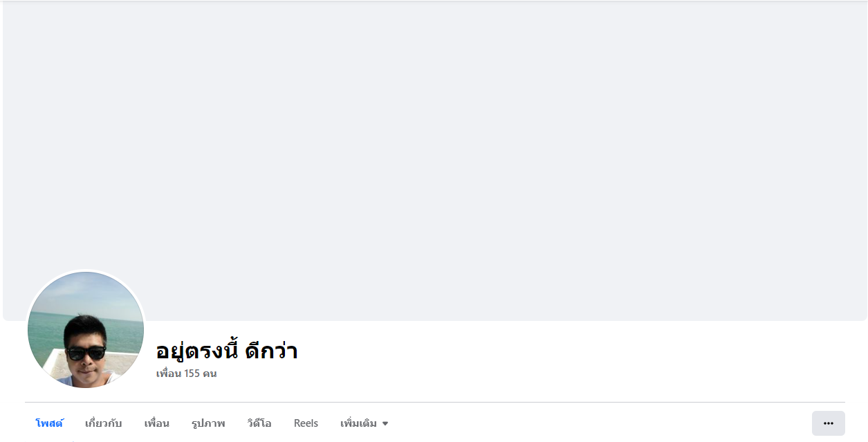Click the profile name อยู่ตรงนี้ ดีกว่า
The image size is (868, 442).
point(227,351)
